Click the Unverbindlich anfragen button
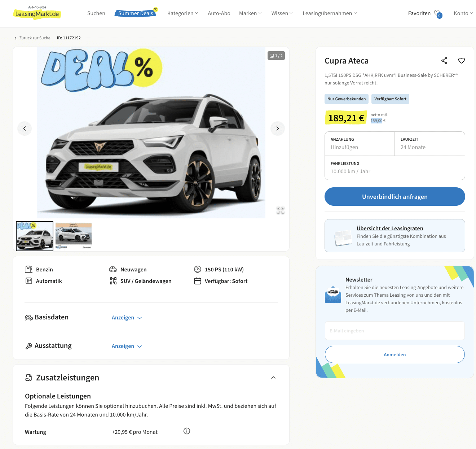 [395, 196]
